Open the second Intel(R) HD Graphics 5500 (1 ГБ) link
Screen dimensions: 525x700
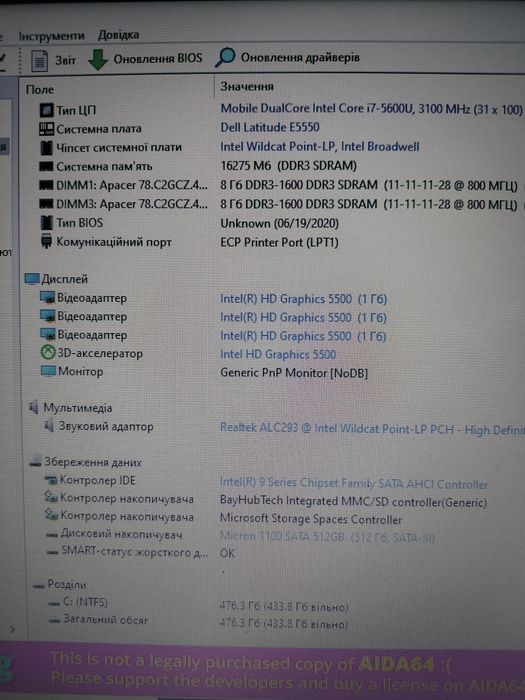tap(304, 317)
